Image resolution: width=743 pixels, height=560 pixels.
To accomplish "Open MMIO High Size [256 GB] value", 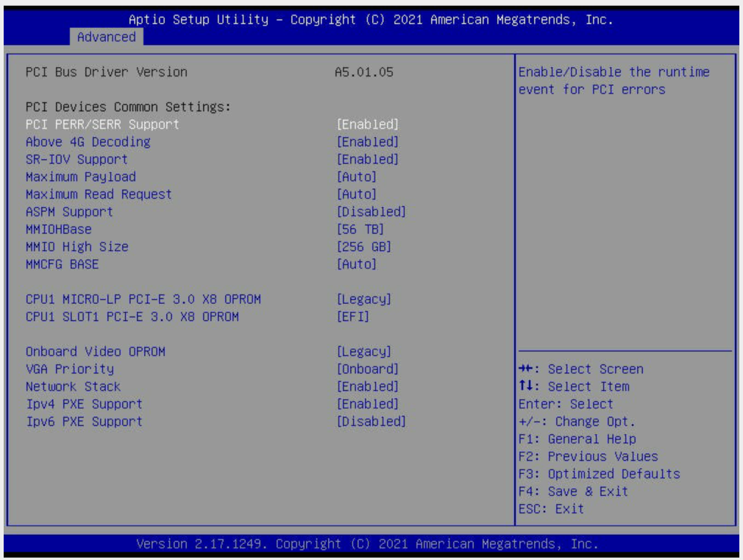I will click(x=364, y=247).
